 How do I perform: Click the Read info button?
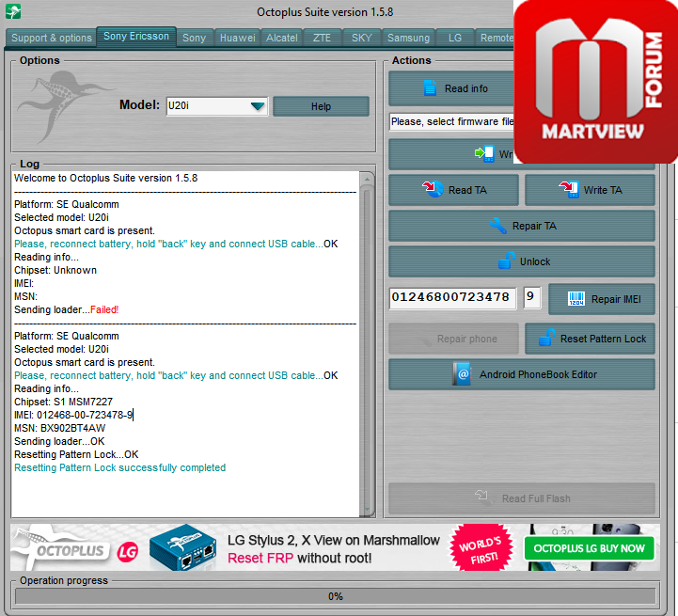click(x=451, y=88)
